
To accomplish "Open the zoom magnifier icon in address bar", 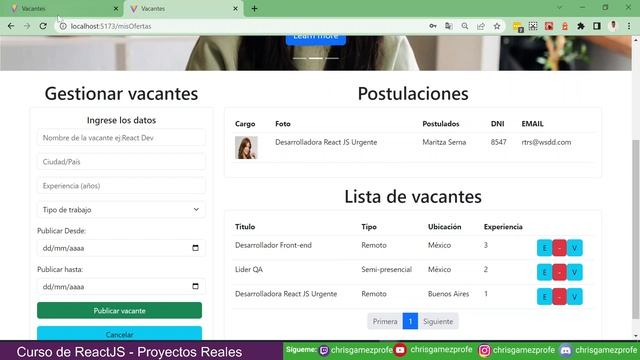I will (464, 26).
